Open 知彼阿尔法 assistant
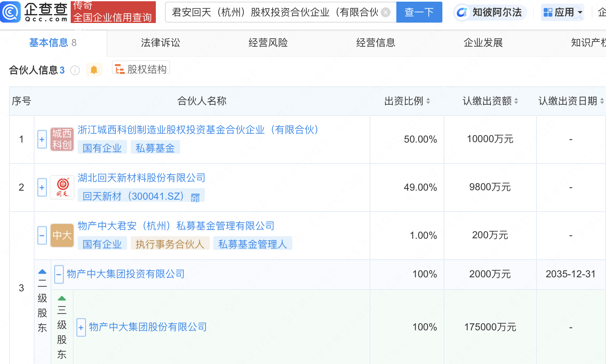The height and width of the screenshot is (364, 606). (x=490, y=12)
